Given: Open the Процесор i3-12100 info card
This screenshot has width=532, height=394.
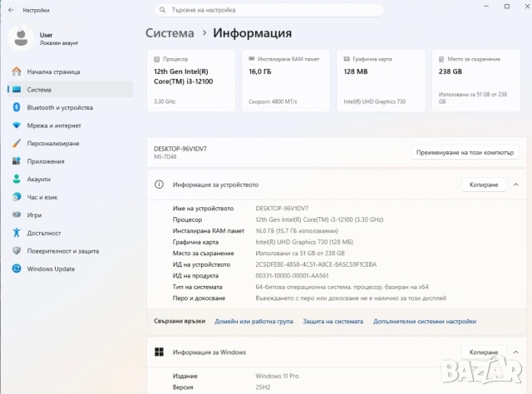Looking at the screenshot, I should click(x=191, y=81).
